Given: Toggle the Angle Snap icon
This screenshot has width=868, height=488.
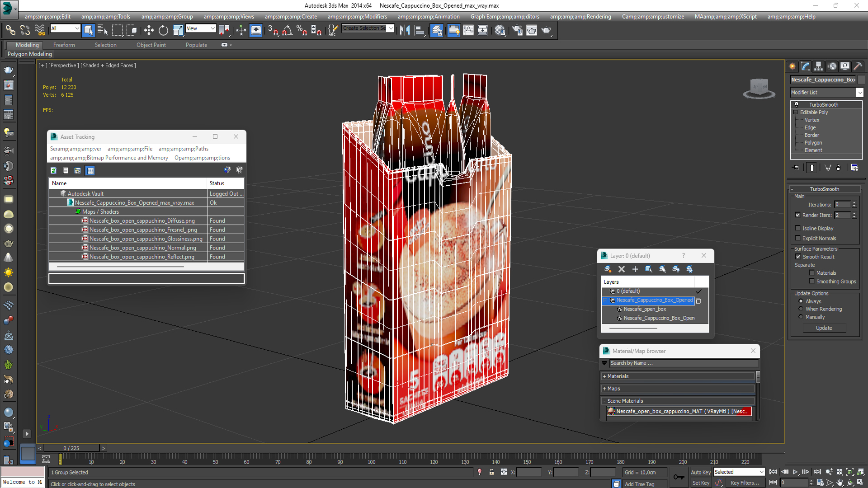Looking at the screenshot, I should click(287, 30).
